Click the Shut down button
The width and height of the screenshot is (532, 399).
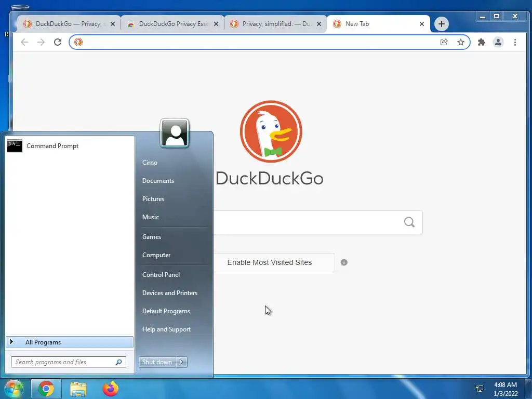(x=157, y=362)
